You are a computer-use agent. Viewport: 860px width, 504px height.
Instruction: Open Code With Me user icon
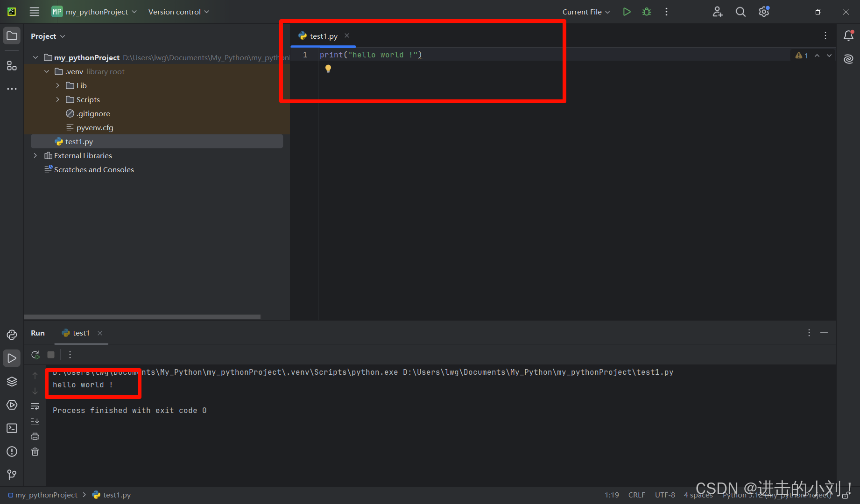point(718,12)
